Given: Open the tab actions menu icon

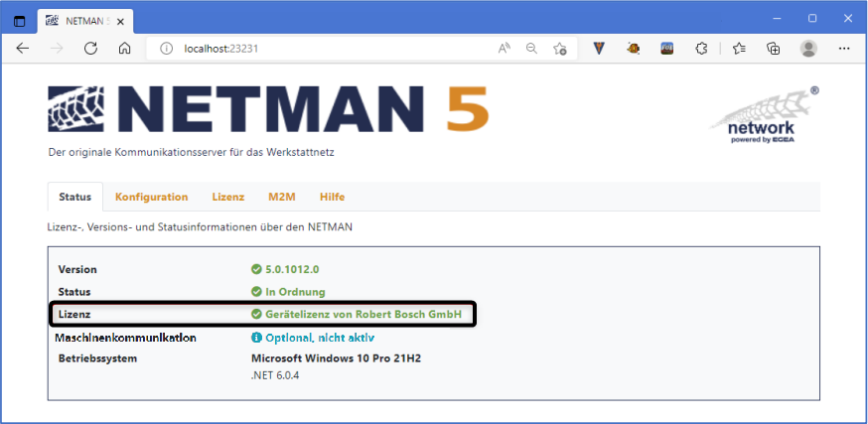Looking at the screenshot, I should [20, 22].
